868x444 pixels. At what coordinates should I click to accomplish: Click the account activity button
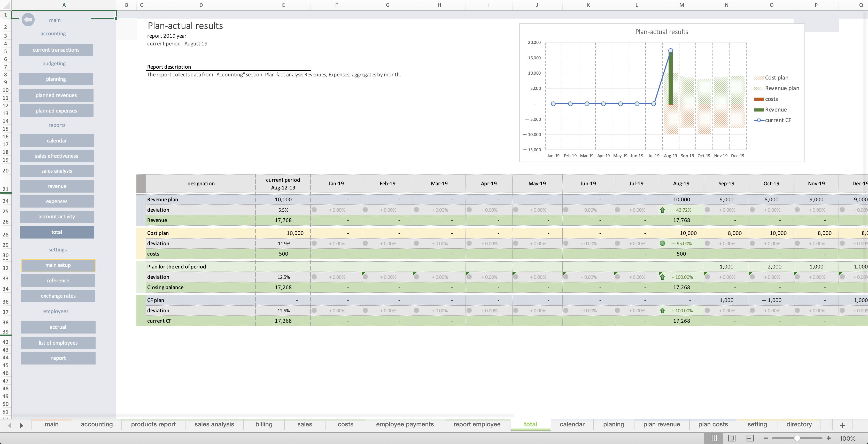(57, 216)
